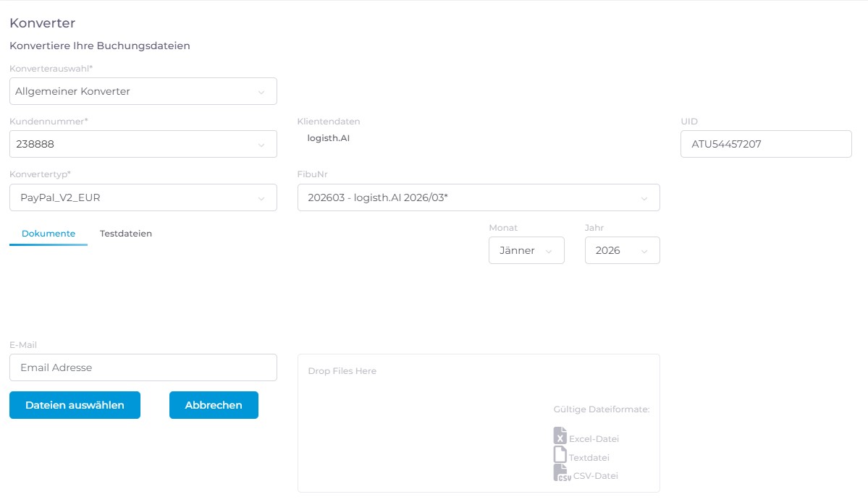The image size is (868, 502).
Task: Click the Textdatei document icon
Action: tap(560, 454)
